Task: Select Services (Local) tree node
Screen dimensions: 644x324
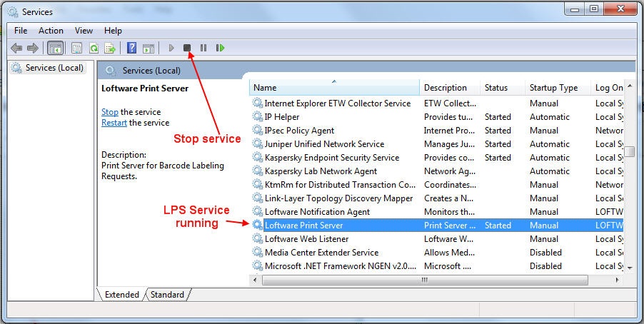Action: pos(48,68)
